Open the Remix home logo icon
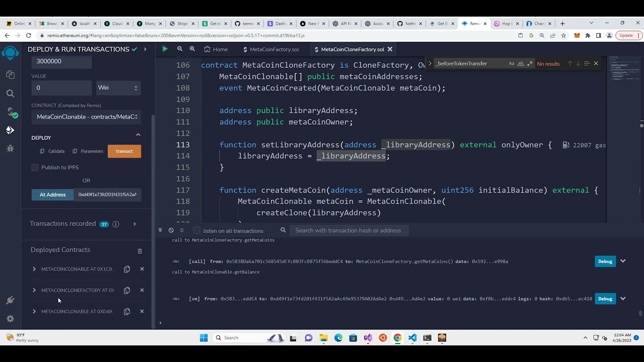 10,52
